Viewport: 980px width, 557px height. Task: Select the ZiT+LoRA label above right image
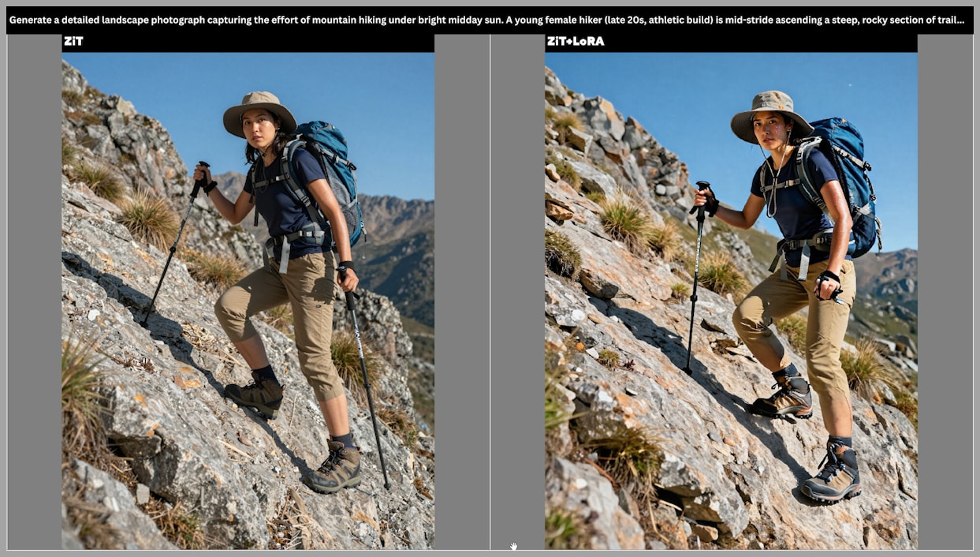[576, 41]
